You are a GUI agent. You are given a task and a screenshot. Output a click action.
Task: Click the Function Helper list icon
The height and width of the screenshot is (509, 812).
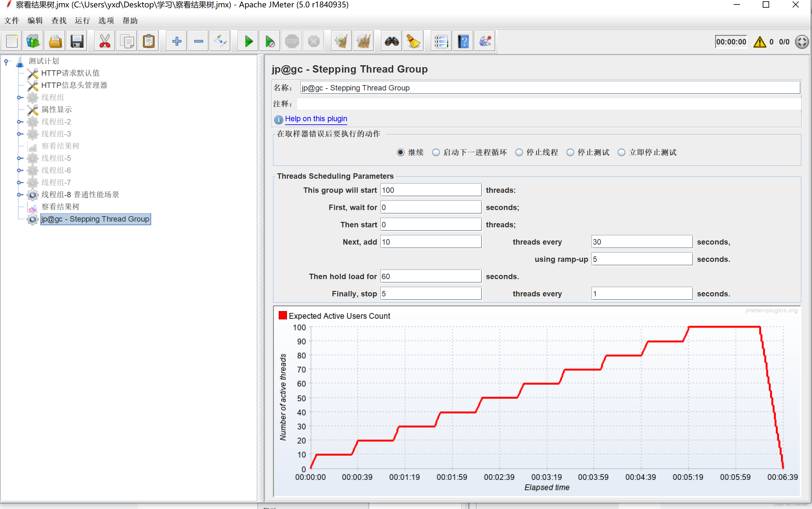[441, 42]
